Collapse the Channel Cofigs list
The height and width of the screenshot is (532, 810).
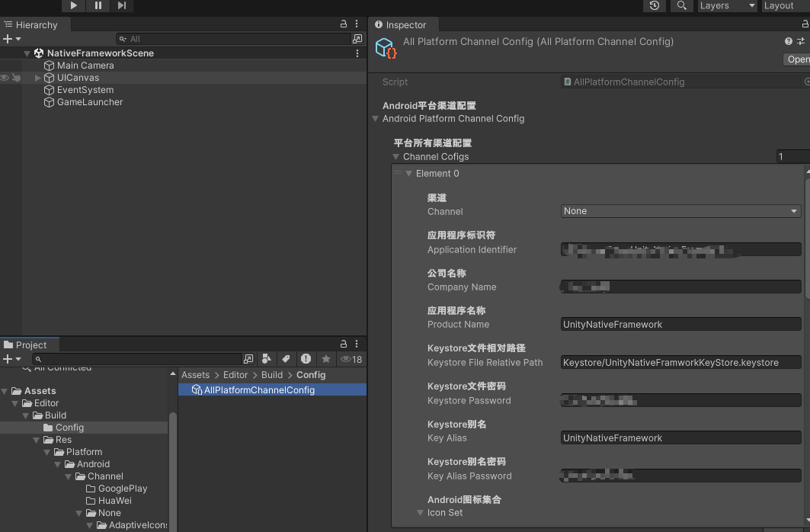click(395, 156)
